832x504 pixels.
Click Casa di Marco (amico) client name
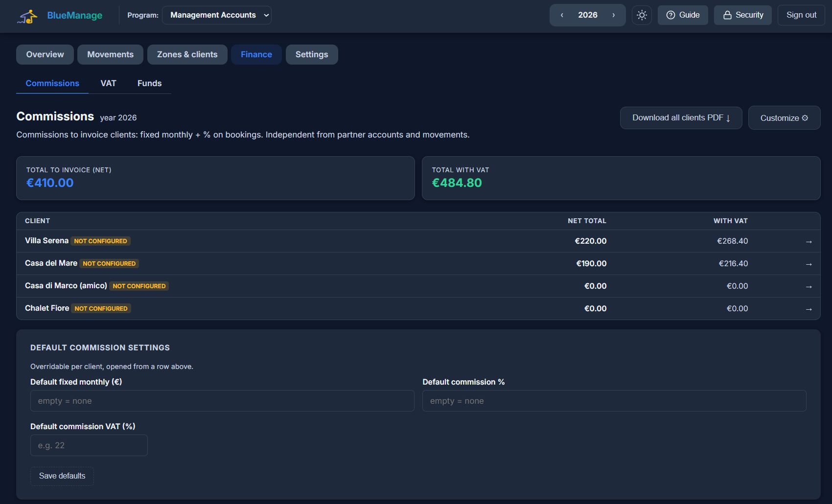[x=66, y=286]
